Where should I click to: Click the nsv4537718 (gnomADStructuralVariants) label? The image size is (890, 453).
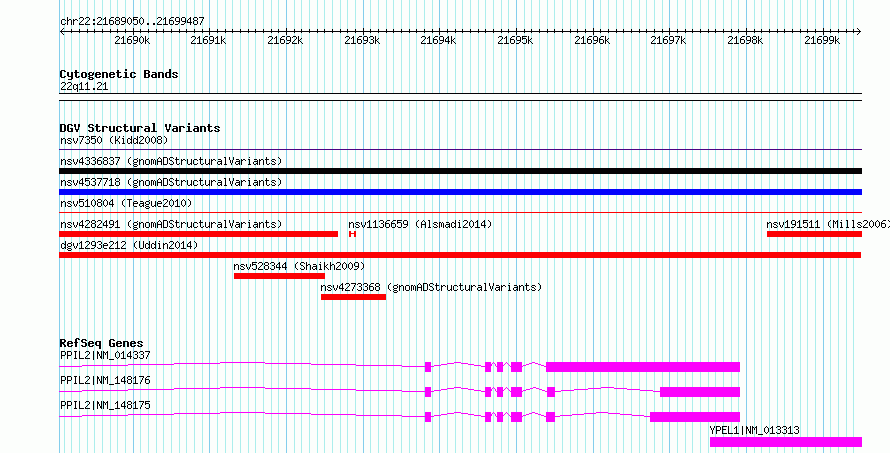pyautogui.click(x=171, y=182)
